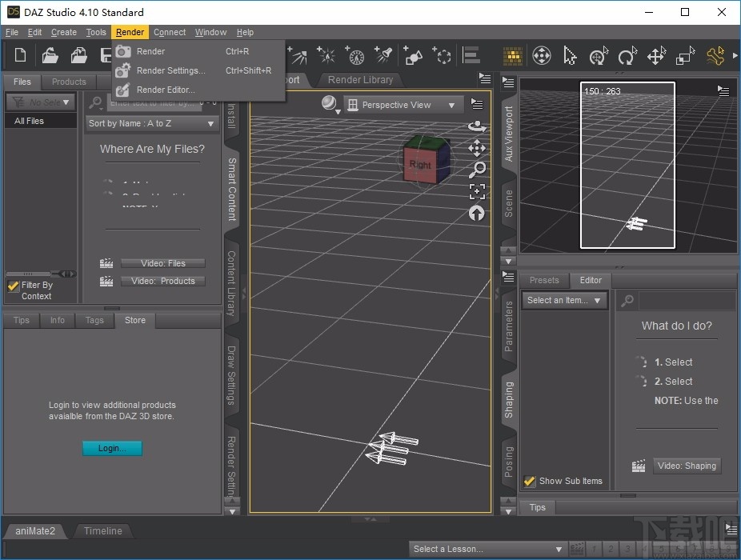Click the Login button
This screenshot has width=741, height=560.
pos(112,448)
